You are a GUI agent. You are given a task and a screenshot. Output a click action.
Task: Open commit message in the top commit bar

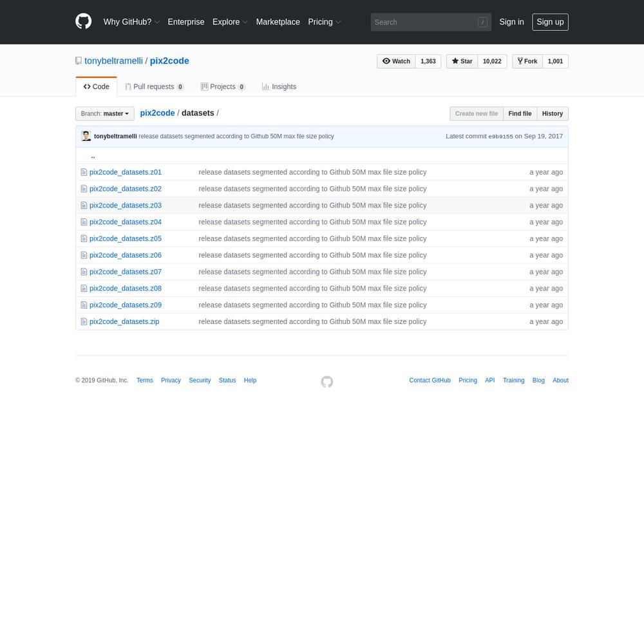point(236,137)
